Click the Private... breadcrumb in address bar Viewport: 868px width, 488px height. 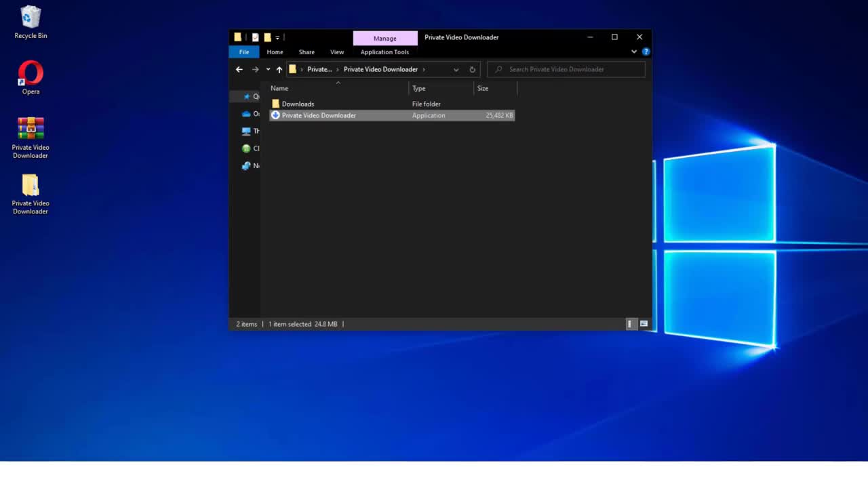[319, 69]
